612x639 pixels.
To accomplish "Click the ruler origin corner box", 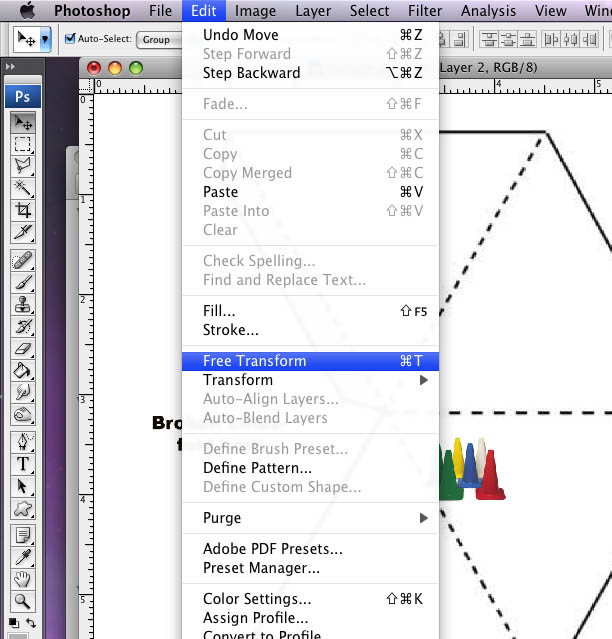I will pyautogui.click(x=86, y=86).
